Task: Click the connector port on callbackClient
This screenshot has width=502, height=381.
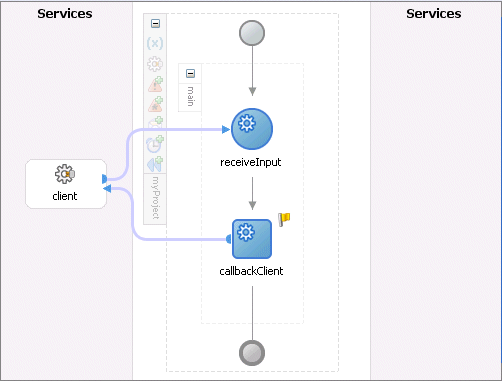Action: pos(228,239)
